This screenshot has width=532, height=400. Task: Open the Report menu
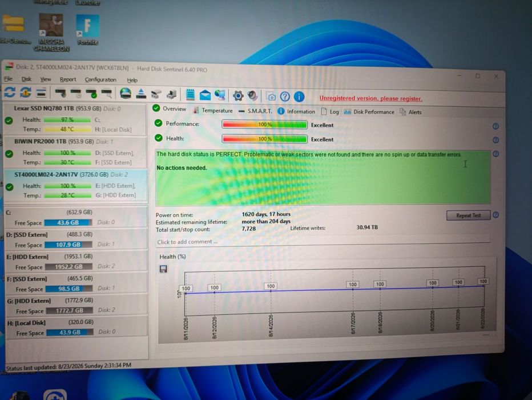68,79
